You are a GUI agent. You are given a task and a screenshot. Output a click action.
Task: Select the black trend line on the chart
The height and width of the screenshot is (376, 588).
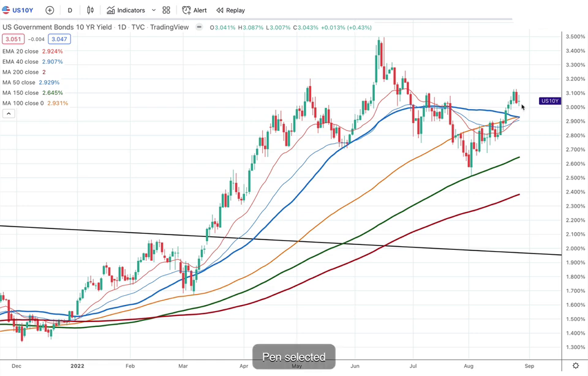281,240
